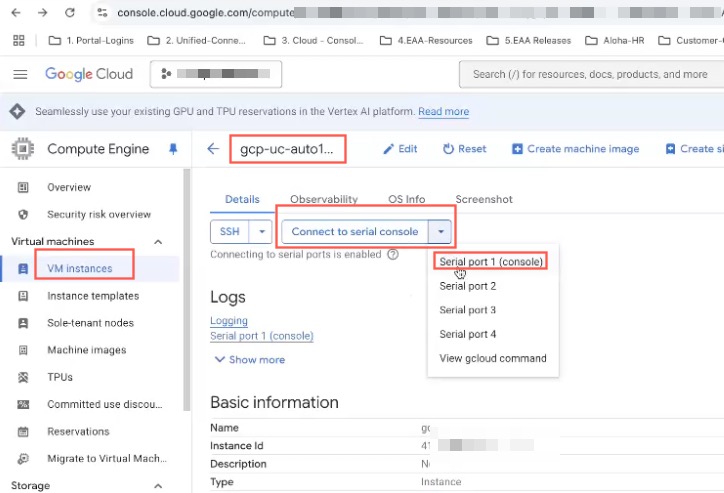Click the browser reload page icon
724x493 pixels.
point(69,13)
